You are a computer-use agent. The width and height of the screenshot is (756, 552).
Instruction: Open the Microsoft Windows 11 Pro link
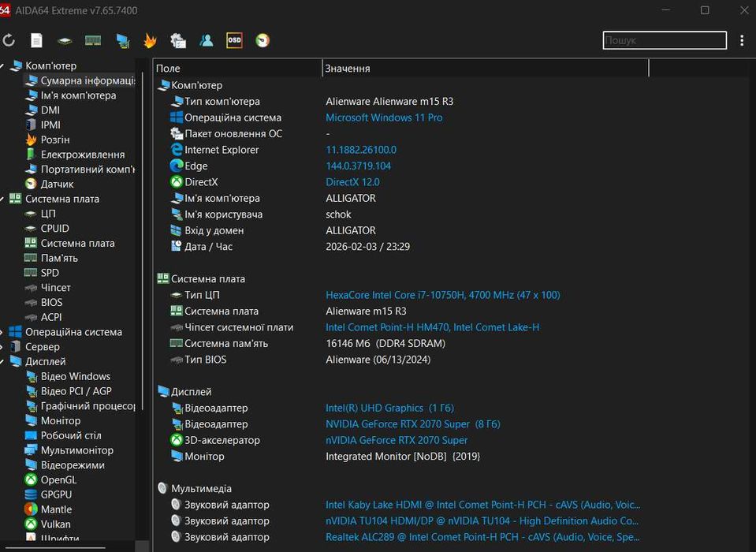point(384,117)
